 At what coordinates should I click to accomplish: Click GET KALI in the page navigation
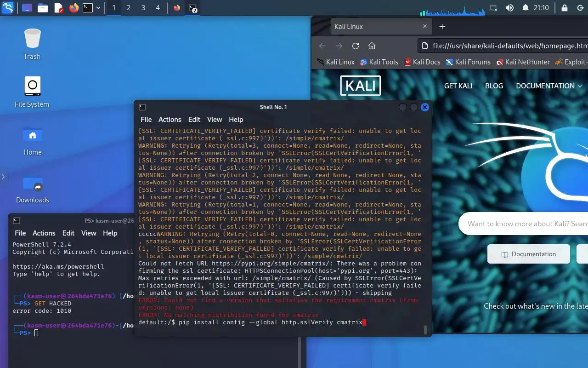click(x=458, y=86)
